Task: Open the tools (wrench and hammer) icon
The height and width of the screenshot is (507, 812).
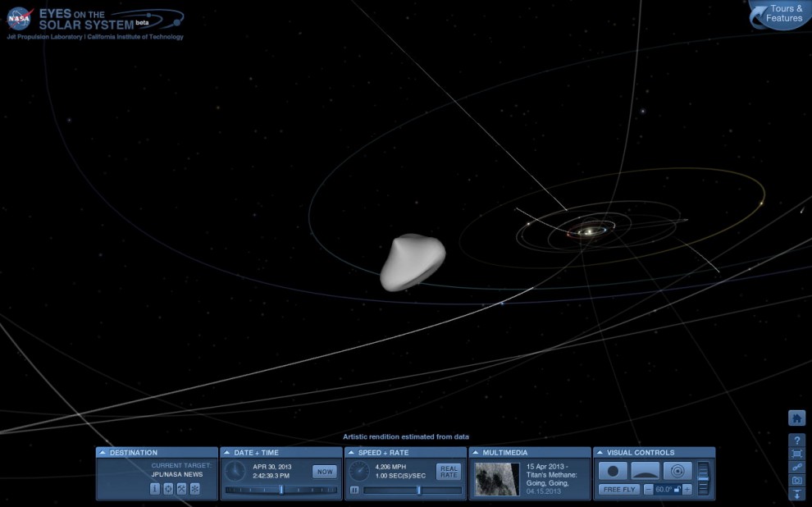Action: (x=182, y=488)
